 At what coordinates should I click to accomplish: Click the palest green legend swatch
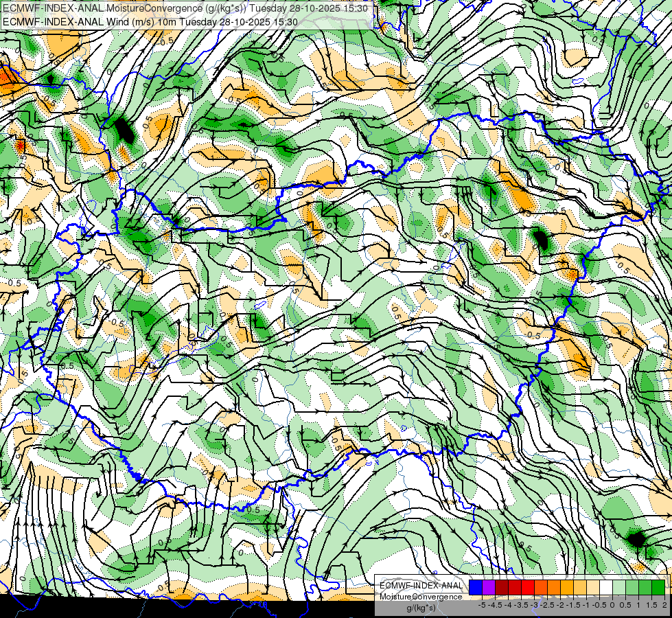click(x=619, y=587)
